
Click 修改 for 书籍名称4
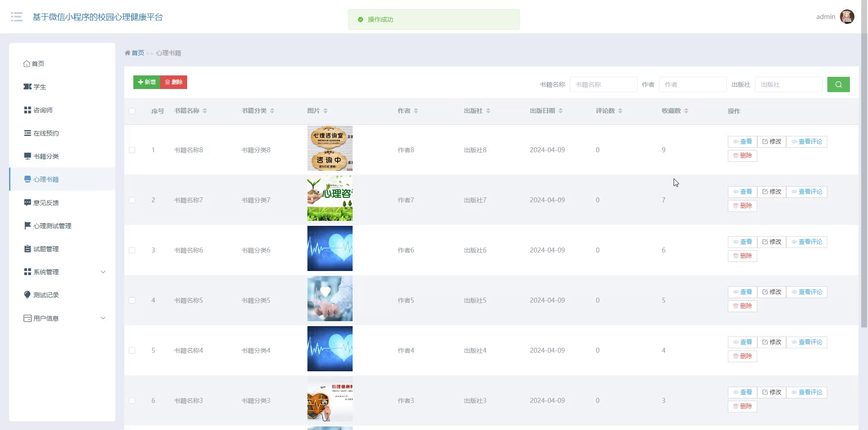point(772,342)
